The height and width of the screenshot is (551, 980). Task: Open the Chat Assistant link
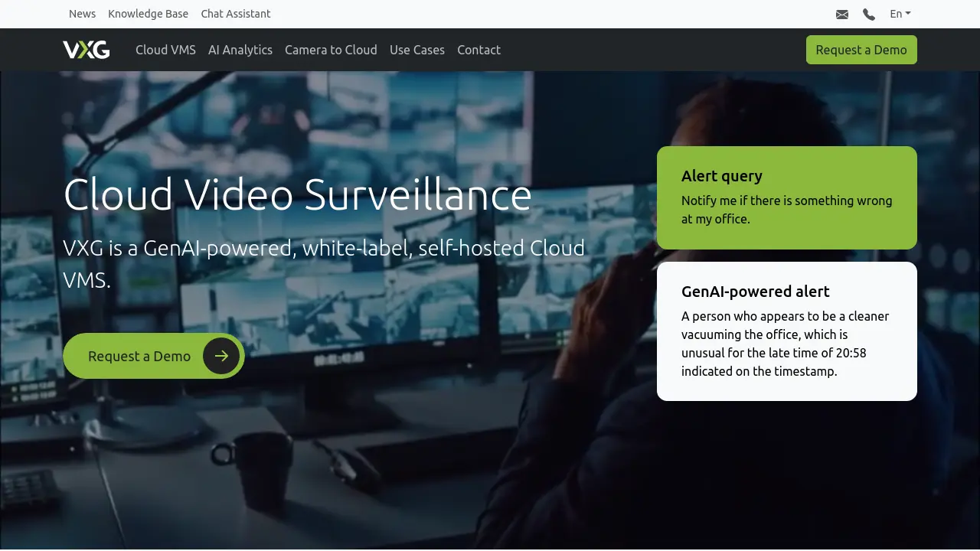[236, 14]
